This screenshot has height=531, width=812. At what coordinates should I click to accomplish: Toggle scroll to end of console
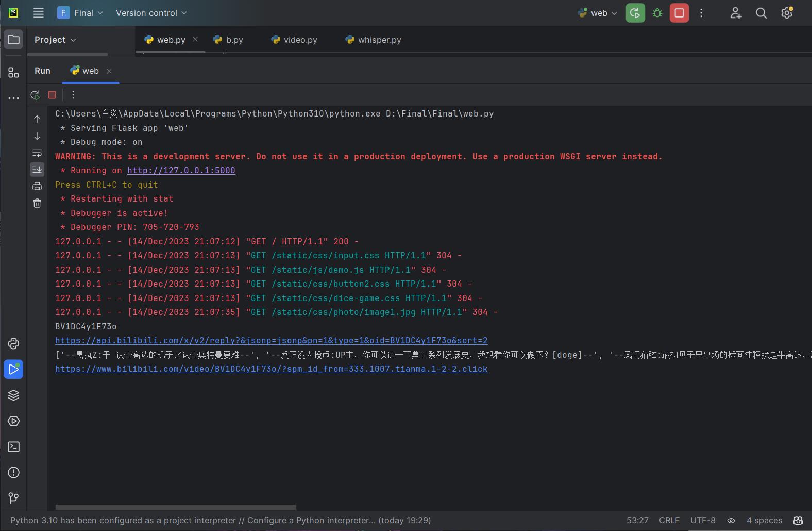(37, 170)
